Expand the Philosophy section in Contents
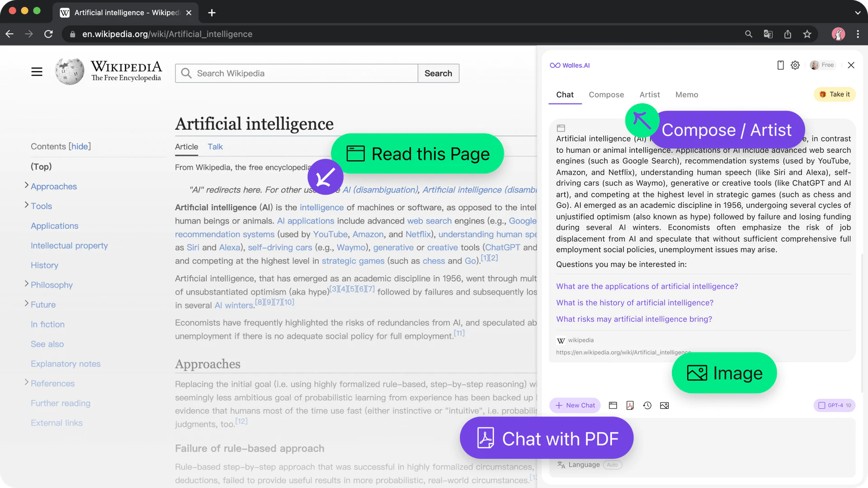Image resolution: width=868 pixels, height=488 pixels. [26, 285]
